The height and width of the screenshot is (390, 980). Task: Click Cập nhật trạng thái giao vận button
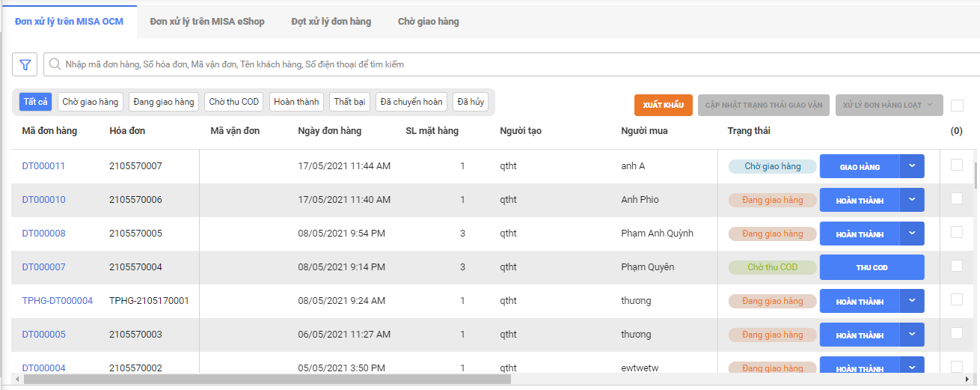[x=764, y=105]
